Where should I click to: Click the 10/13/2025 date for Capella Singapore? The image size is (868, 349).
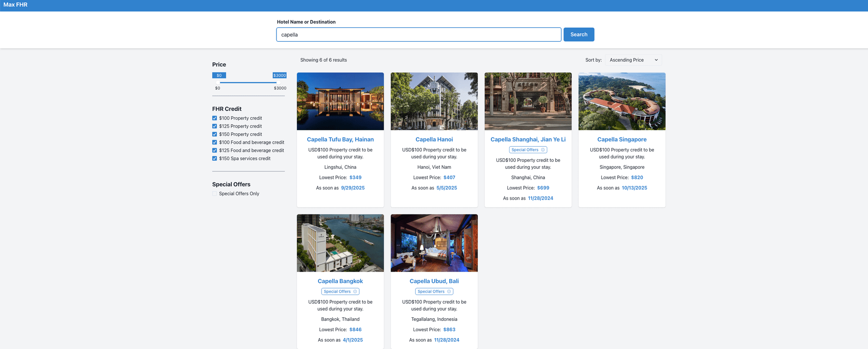point(635,188)
